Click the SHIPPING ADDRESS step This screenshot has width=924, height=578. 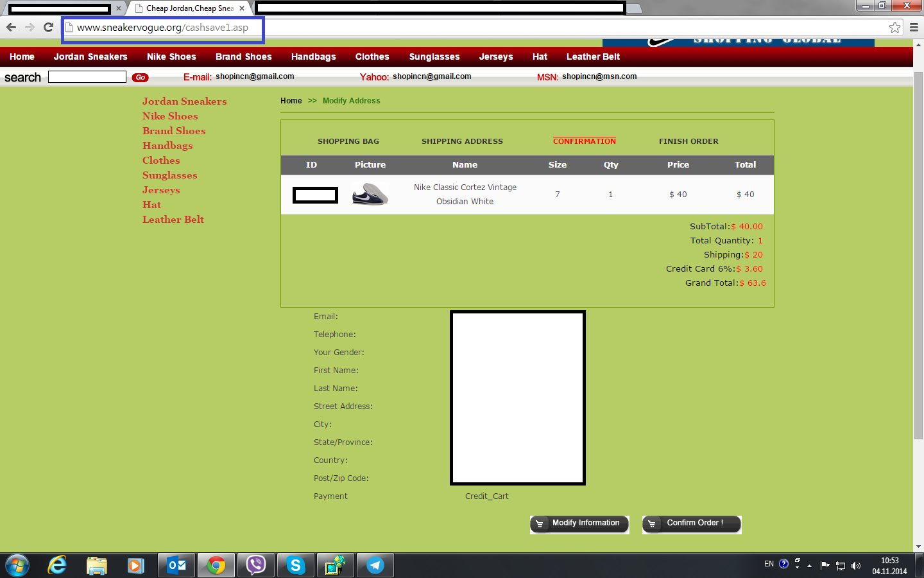click(x=462, y=141)
